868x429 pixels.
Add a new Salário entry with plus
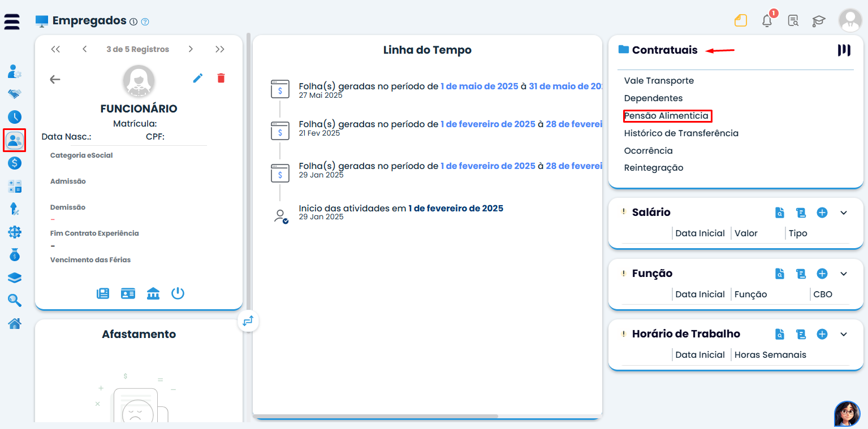(822, 213)
